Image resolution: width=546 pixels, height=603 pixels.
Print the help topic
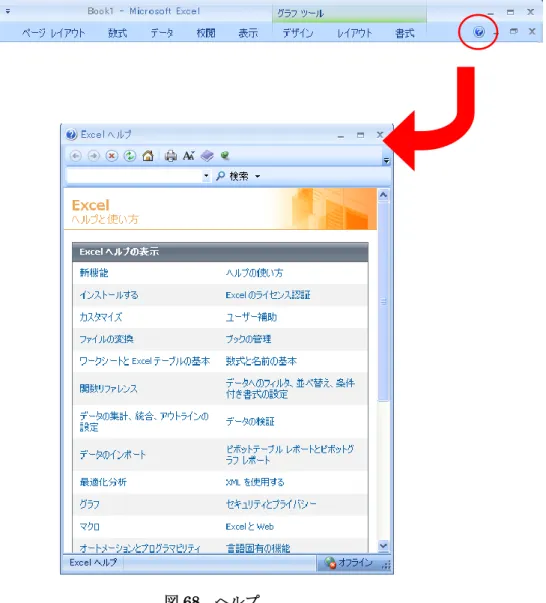(x=171, y=156)
